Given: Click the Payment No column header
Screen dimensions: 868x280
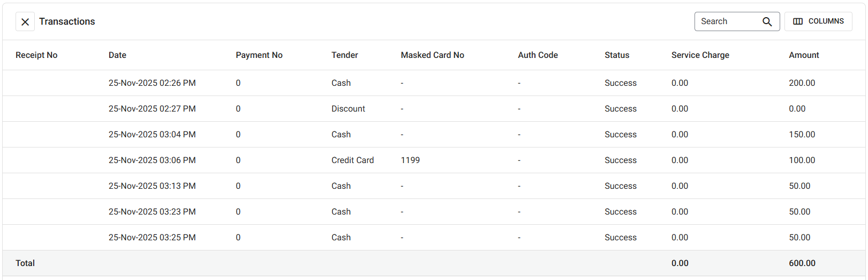Looking at the screenshot, I should (259, 55).
